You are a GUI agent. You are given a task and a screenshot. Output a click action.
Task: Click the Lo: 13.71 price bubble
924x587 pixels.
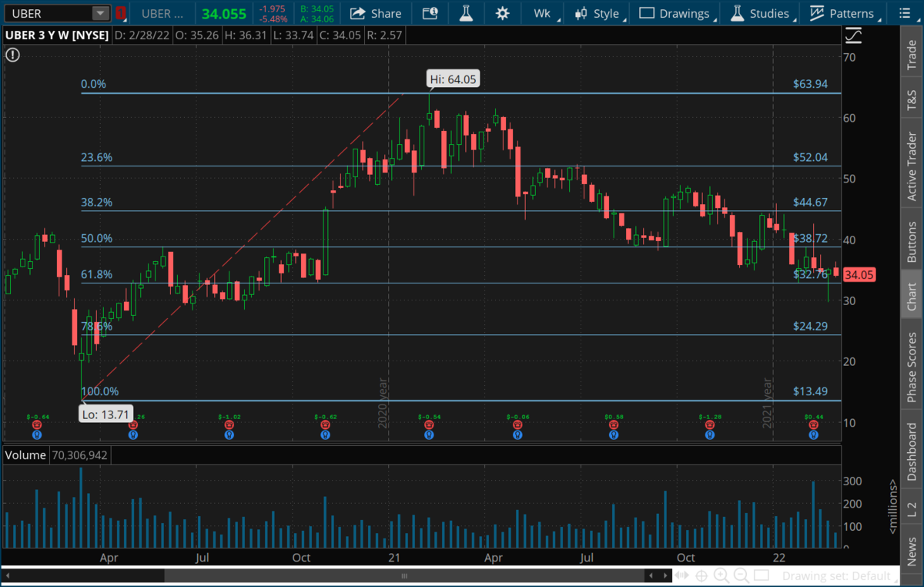click(x=105, y=414)
